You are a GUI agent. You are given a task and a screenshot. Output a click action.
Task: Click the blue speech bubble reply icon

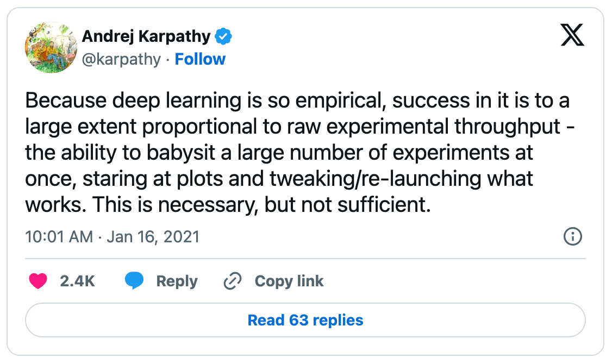tap(134, 281)
